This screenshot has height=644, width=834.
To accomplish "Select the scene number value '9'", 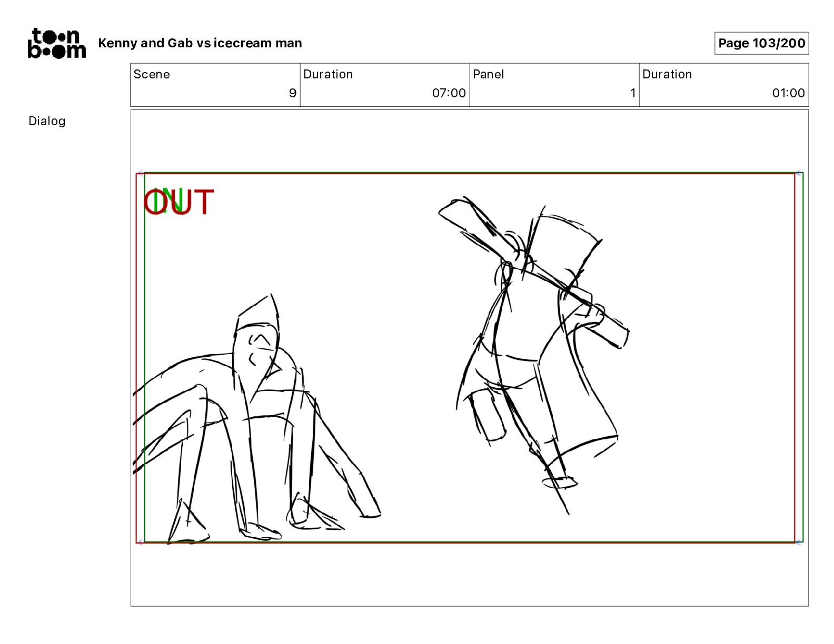I will (x=293, y=93).
